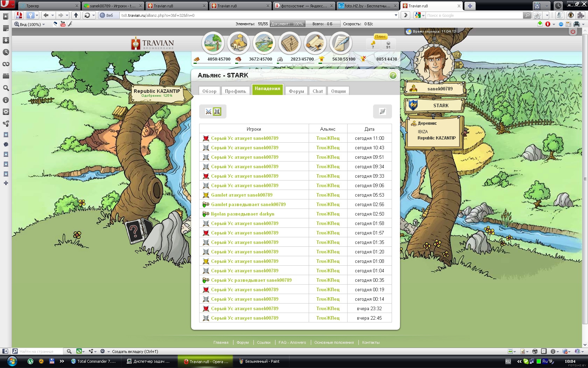588x368 pixels.
Task: Open Gamlet атакует sanek00789 report
Action: [x=241, y=195]
